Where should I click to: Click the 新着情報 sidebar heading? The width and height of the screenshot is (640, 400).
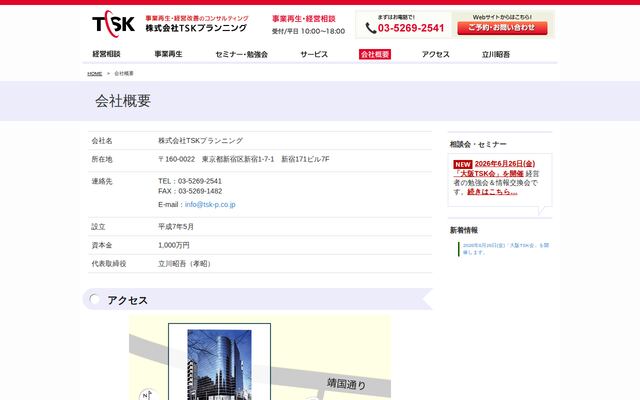464,230
